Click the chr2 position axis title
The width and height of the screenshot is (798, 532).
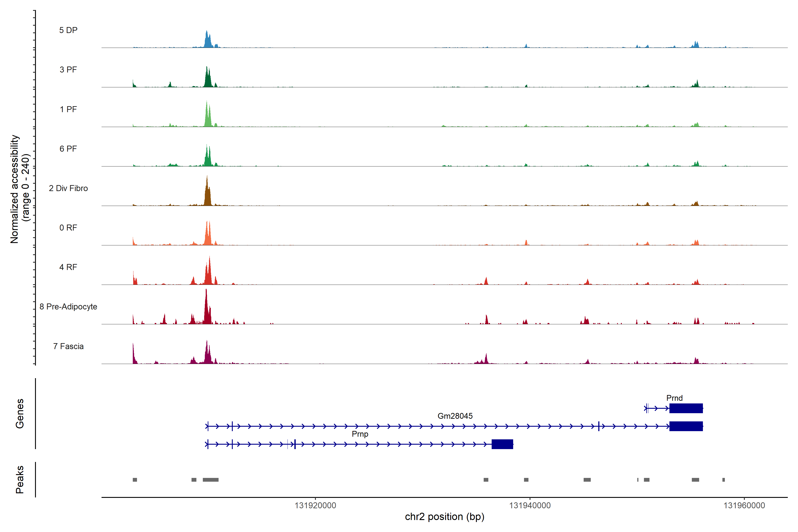[444, 517]
